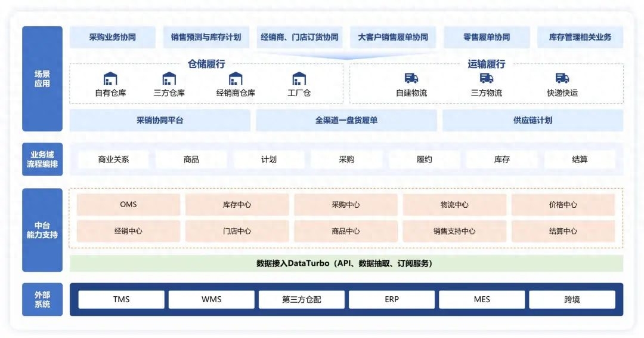This screenshot has height=338, width=644.
Task: Select the 零售履单协同 box
Action: coord(487,37)
